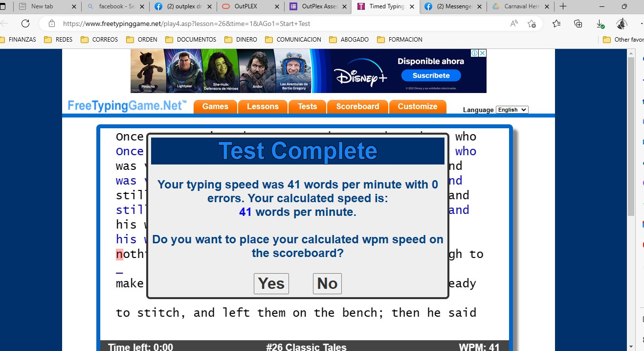Open the Games menu
The image size is (644, 351).
pyautogui.click(x=215, y=107)
